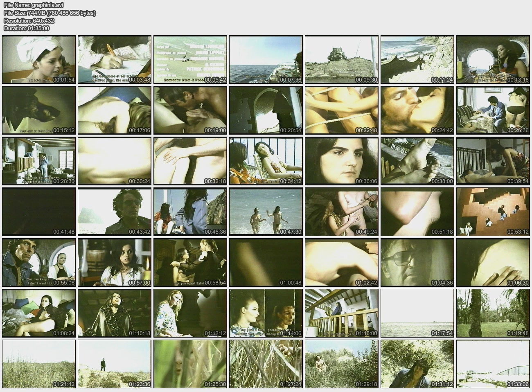Choose the thumbnail stamped 00:22:48
This screenshot has height=392, width=532.
tap(342, 110)
